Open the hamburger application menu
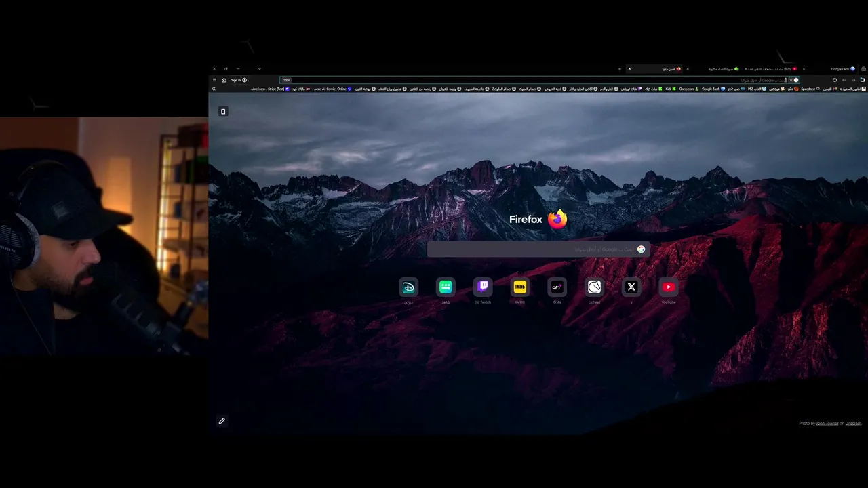 214,80
